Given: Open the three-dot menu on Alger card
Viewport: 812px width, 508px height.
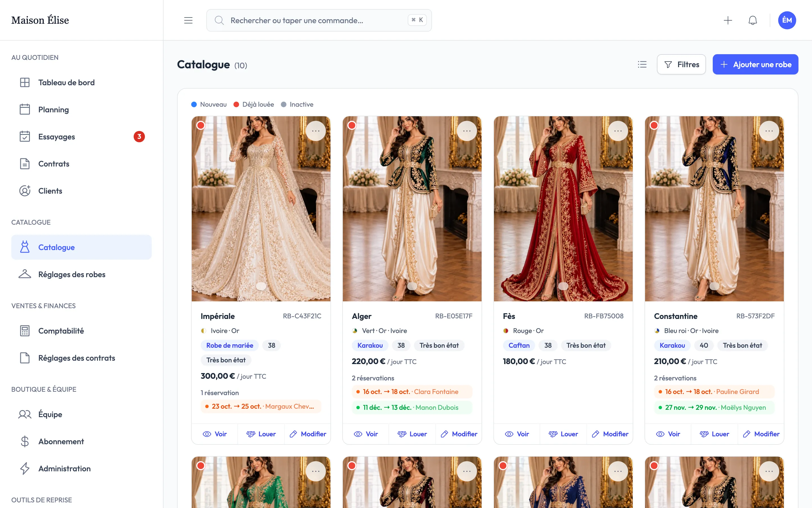Looking at the screenshot, I should tap(467, 131).
